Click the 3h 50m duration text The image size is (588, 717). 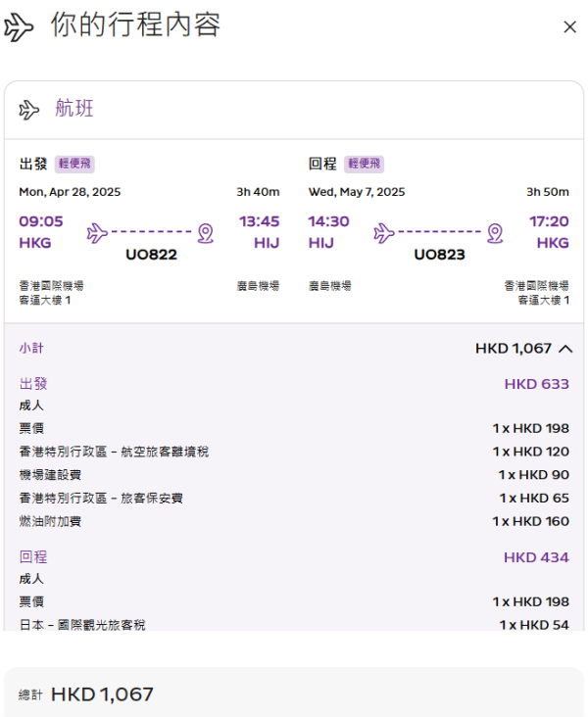coord(548,192)
